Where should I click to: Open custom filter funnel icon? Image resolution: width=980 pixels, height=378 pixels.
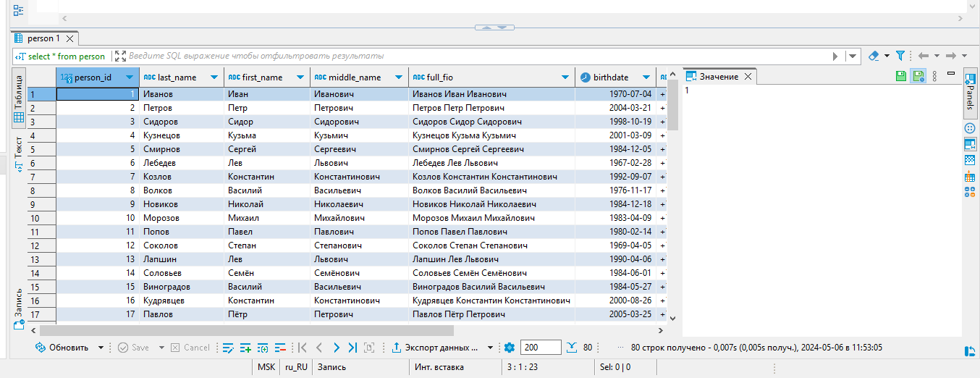click(900, 56)
